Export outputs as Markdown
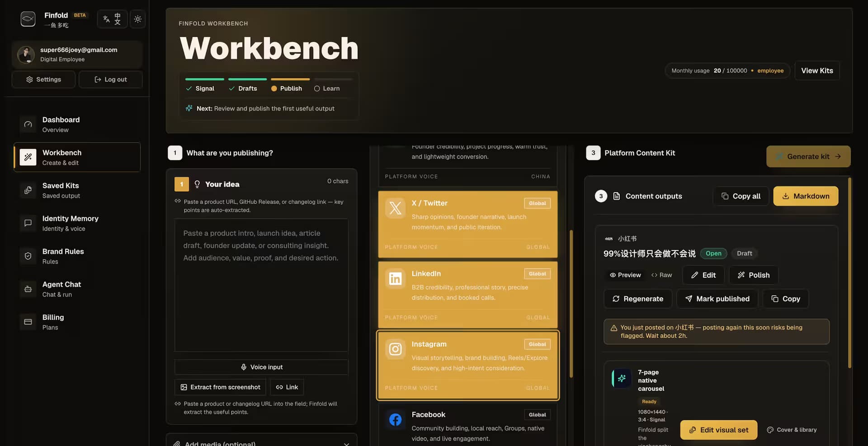This screenshot has height=446, width=868. click(x=806, y=196)
